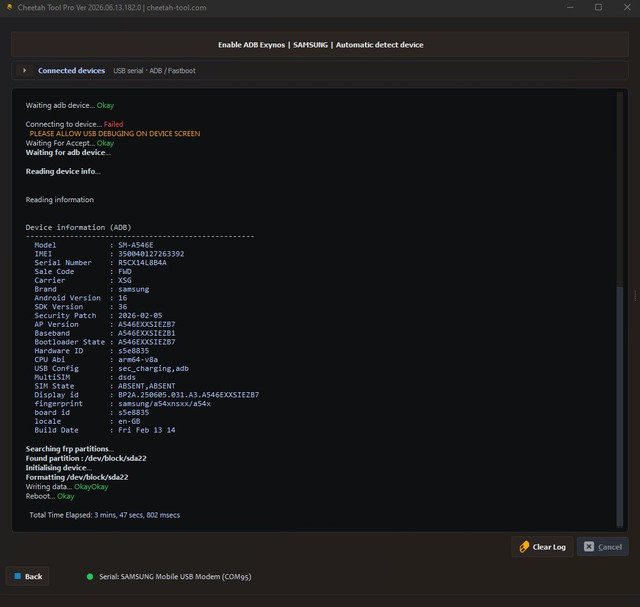Click the 'Reboot... Okay' log line
This screenshot has height=607, width=640.
click(50, 496)
